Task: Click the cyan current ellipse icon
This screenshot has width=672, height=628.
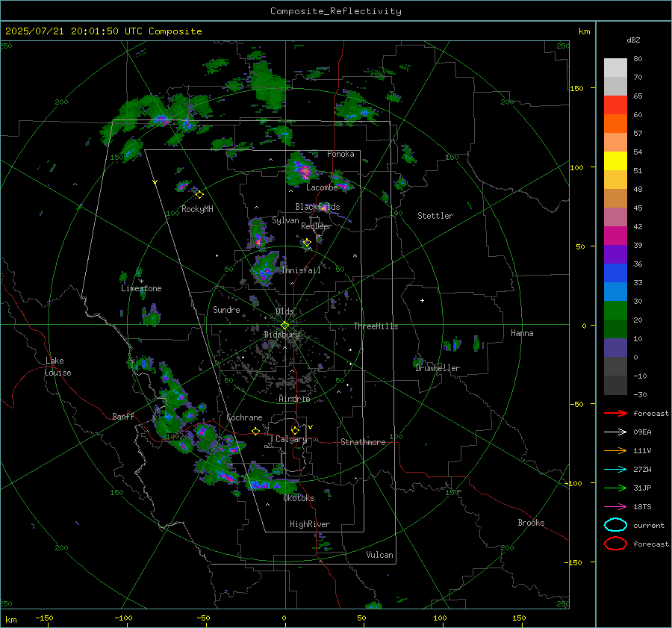Action: point(615,525)
